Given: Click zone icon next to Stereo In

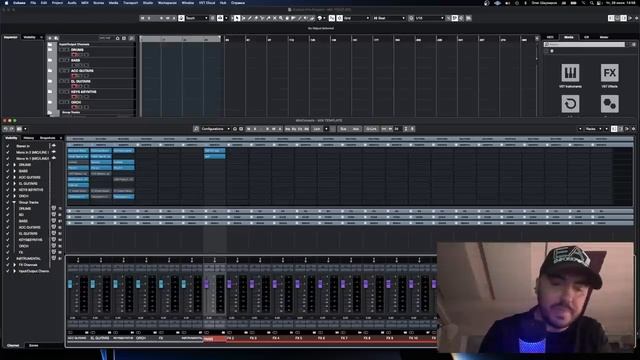Looking at the screenshot, I should [x=53, y=146].
